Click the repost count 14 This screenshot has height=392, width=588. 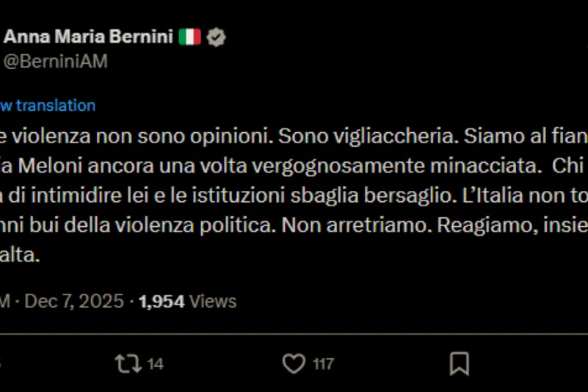(155, 363)
